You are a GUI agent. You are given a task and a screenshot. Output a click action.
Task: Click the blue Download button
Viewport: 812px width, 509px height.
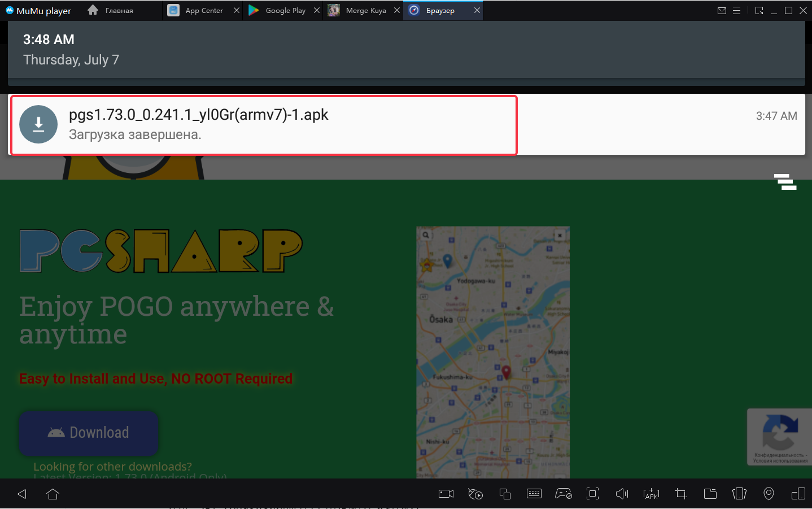[89, 433]
